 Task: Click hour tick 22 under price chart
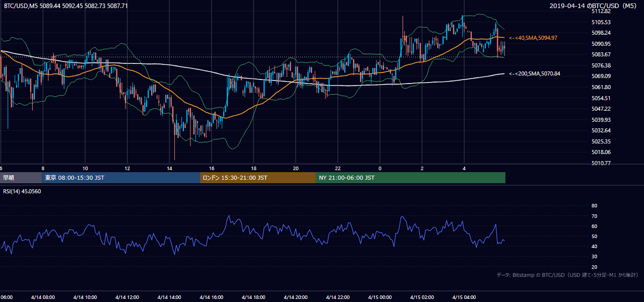[338, 169]
